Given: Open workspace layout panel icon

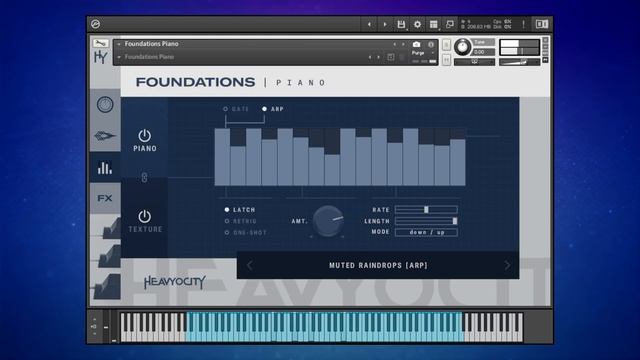Looking at the screenshot, I should tap(433, 24).
